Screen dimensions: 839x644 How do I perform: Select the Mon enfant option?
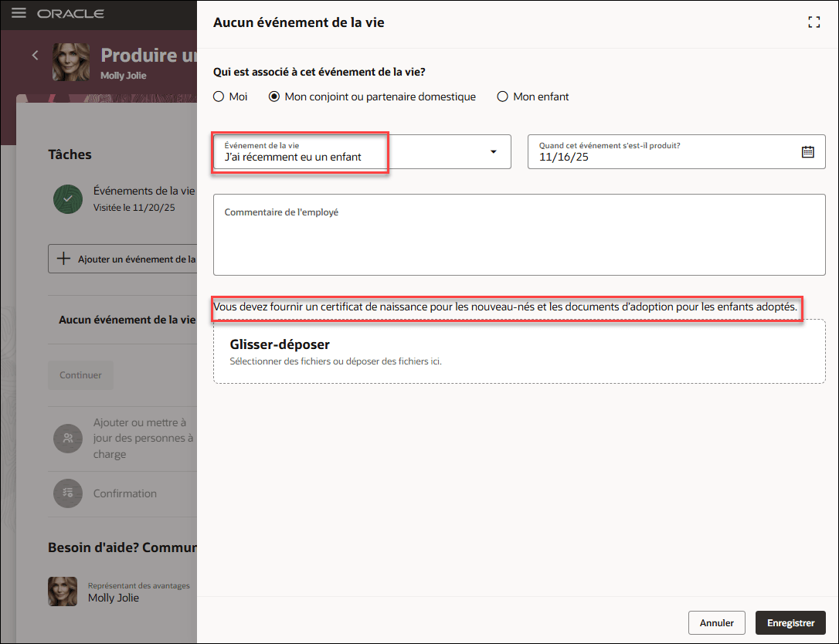click(x=502, y=97)
